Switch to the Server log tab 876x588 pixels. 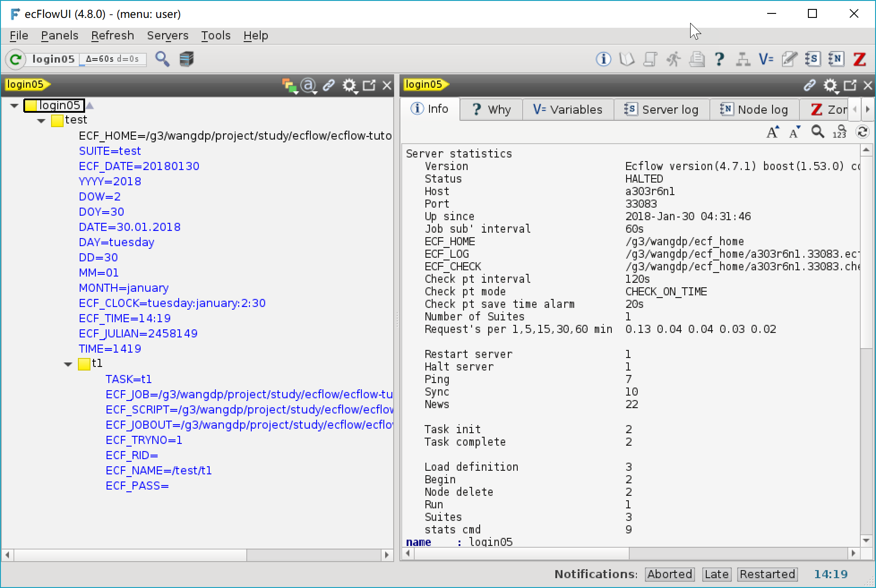661,110
